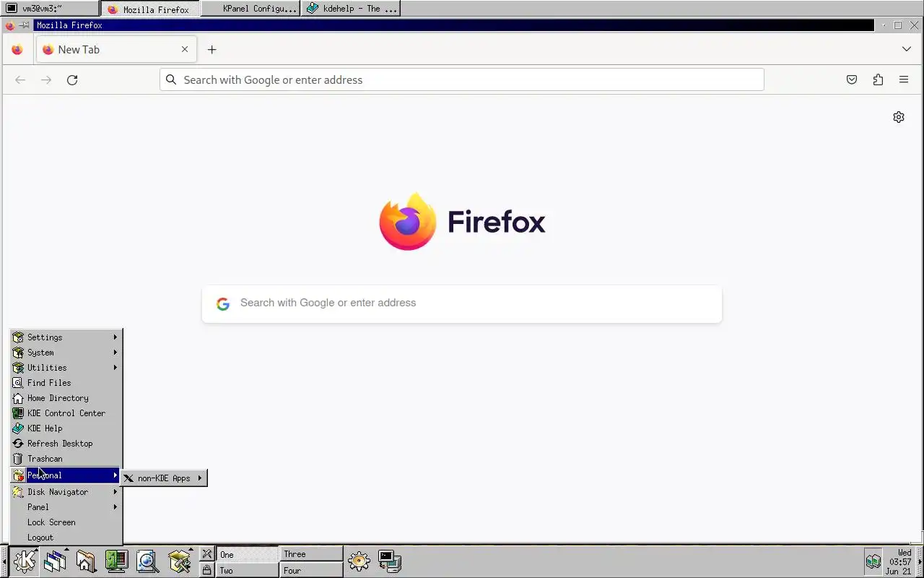Select Home Directory menu entry
Image resolution: width=924 pixels, height=578 pixels.
66,398
